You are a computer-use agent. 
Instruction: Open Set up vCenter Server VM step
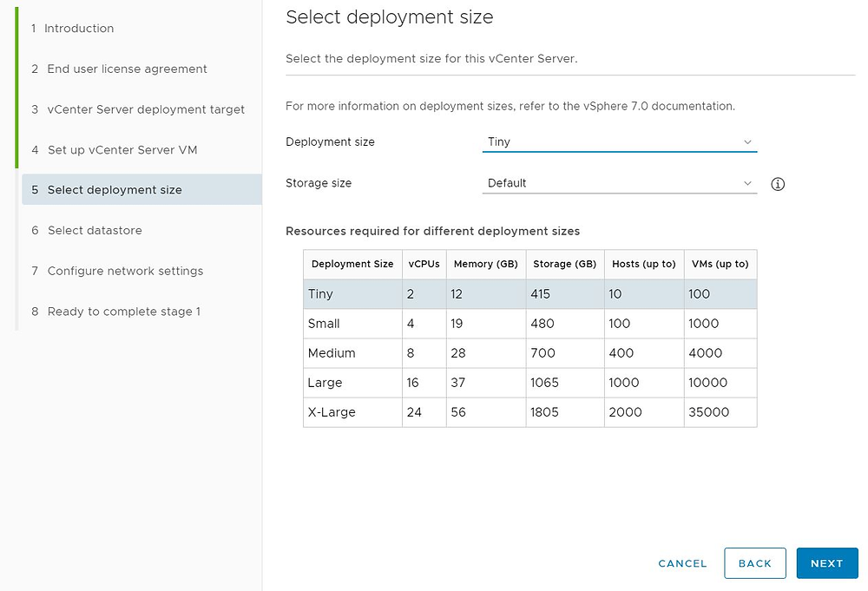coord(114,150)
